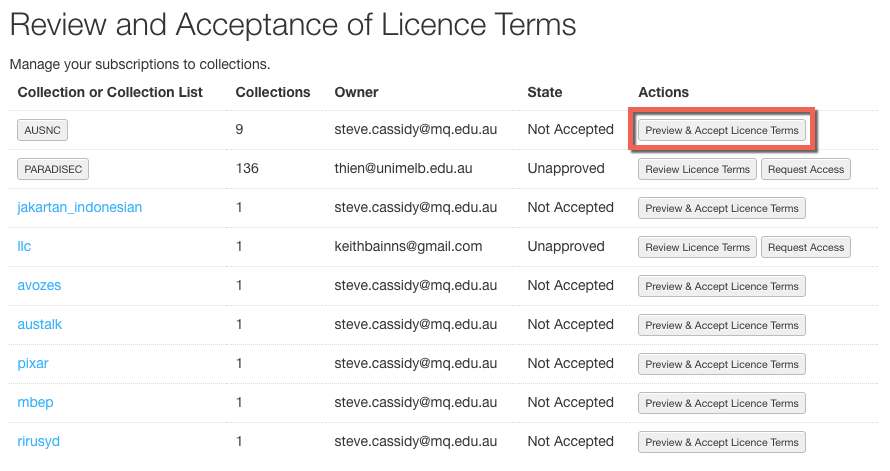Preview & accept licence terms for rirusyd
890x471 pixels.
[721, 443]
